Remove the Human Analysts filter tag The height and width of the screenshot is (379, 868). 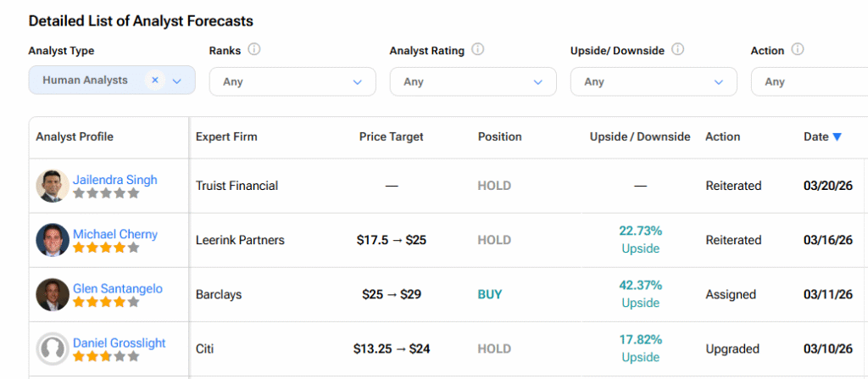(x=154, y=81)
